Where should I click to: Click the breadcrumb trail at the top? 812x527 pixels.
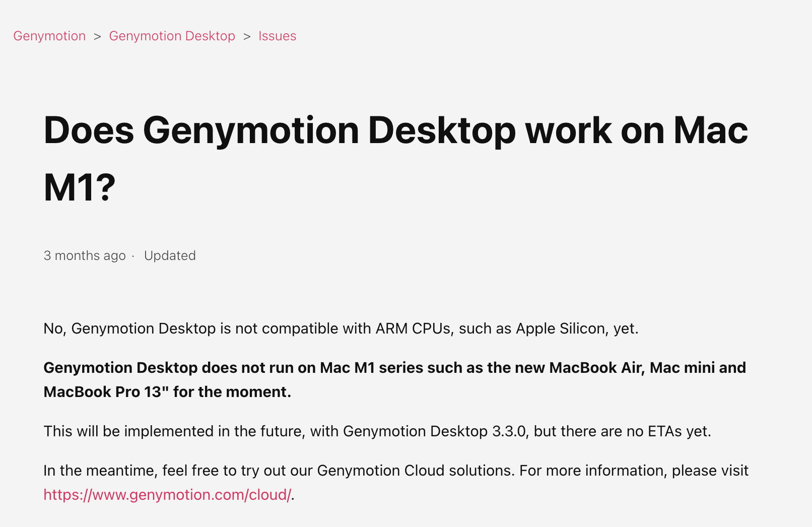[x=155, y=36]
